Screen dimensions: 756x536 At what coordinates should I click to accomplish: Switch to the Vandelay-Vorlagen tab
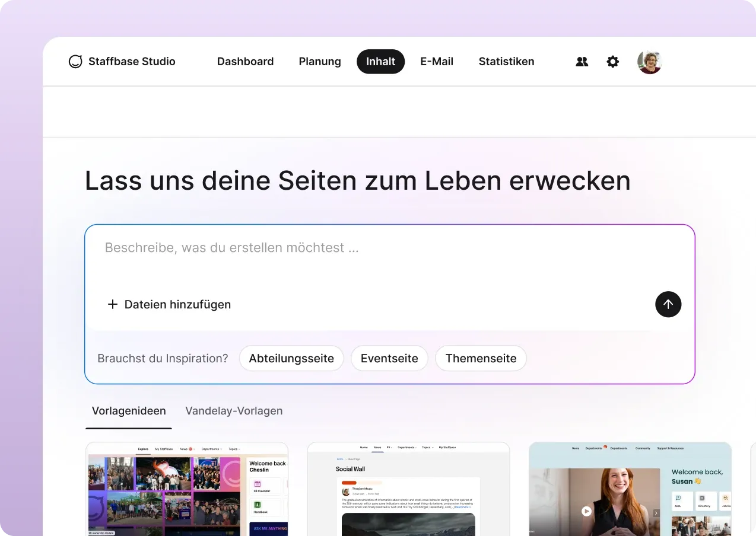234,410
